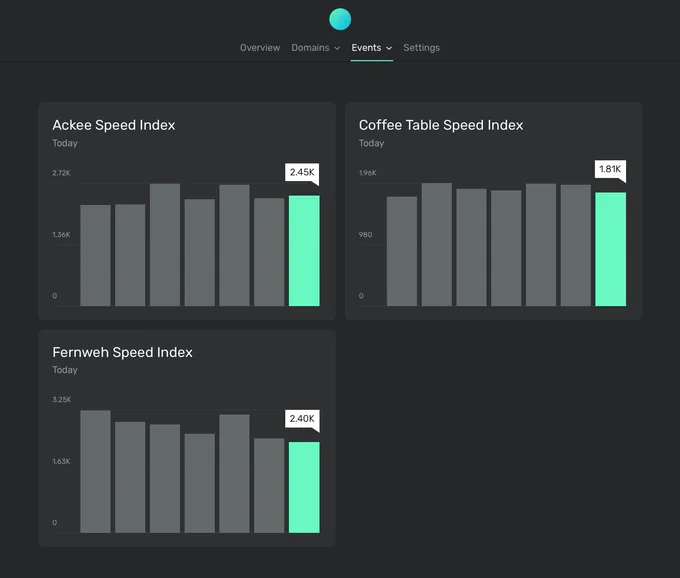Click the first gray bar in Coffee Table chart
This screenshot has width=680, height=578.
pyautogui.click(x=402, y=251)
